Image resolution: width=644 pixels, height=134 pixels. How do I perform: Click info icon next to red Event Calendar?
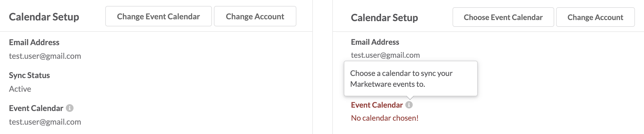pos(409,105)
